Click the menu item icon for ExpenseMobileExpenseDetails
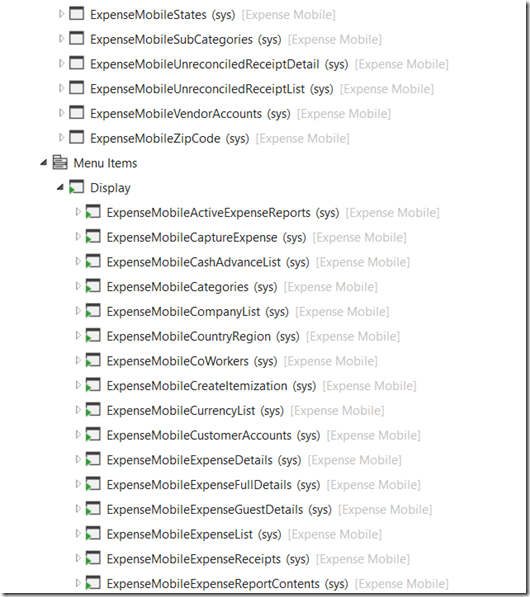Screen dimensions: 530x597 click(93, 460)
